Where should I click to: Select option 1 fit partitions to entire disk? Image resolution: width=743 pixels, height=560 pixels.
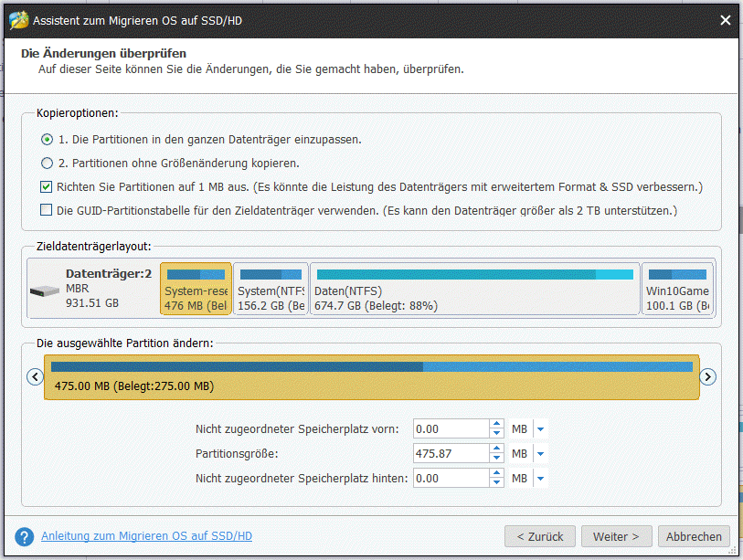(x=48, y=140)
